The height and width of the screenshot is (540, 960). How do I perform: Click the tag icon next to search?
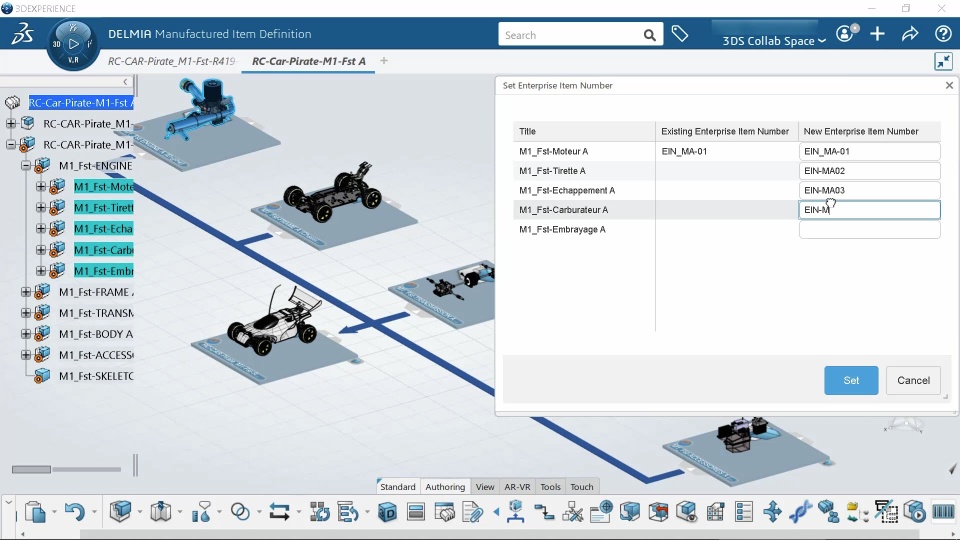tap(680, 34)
